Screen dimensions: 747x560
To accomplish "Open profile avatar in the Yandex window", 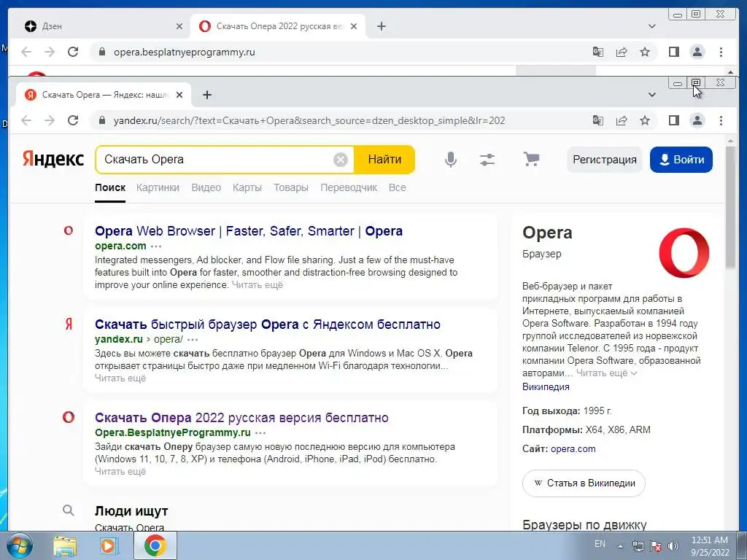I will (697, 120).
